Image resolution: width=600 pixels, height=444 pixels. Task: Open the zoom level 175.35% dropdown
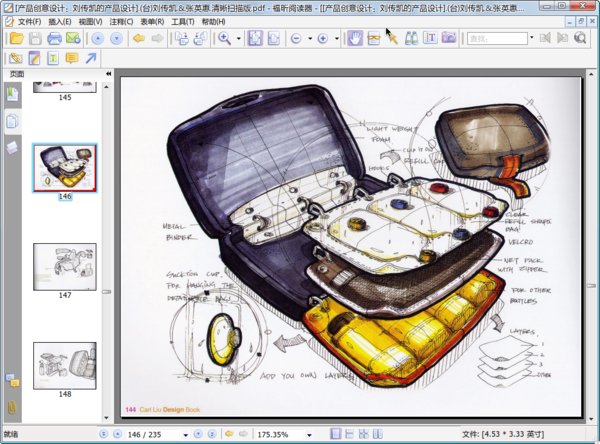310,435
